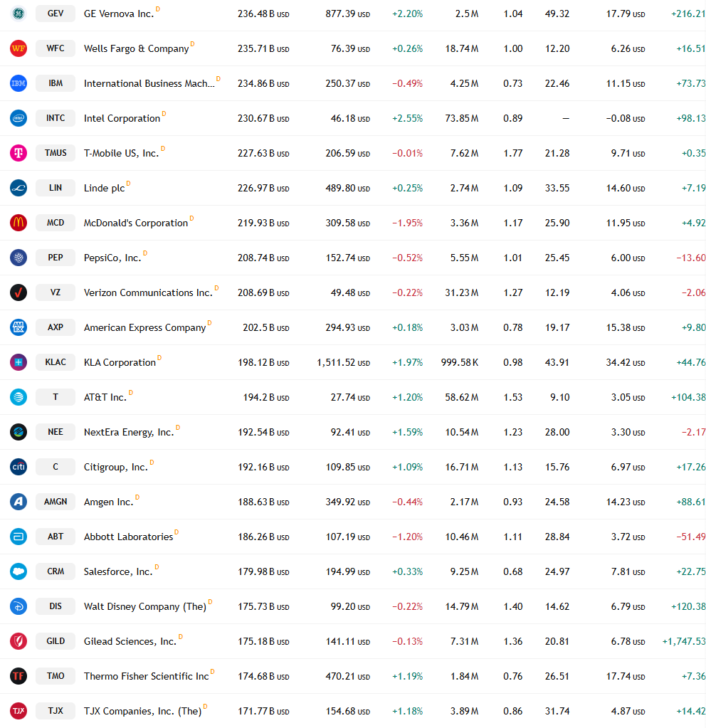706x728 pixels.
Task: Click the T-Mobile pink logo icon
Action: 19,153
